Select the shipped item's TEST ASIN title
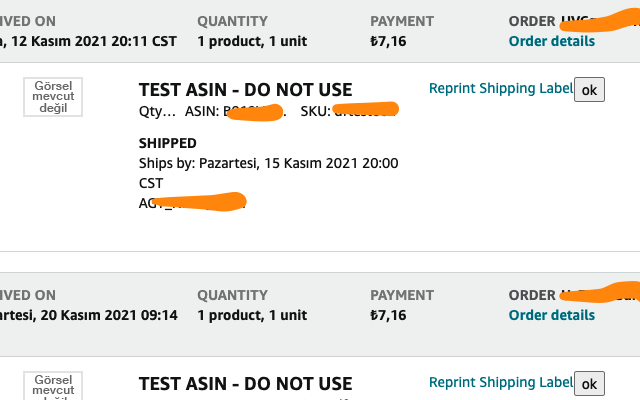The width and height of the screenshot is (640, 400). tap(245, 90)
